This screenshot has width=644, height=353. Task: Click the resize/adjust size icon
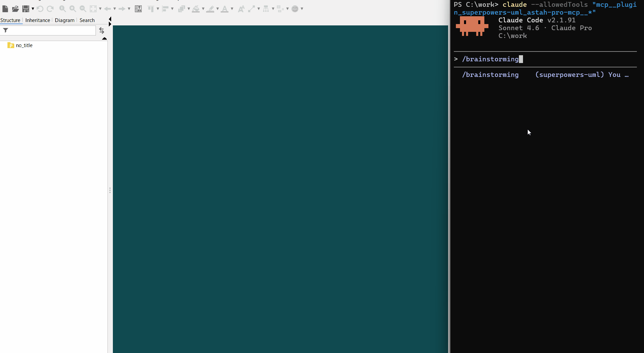click(x=280, y=9)
